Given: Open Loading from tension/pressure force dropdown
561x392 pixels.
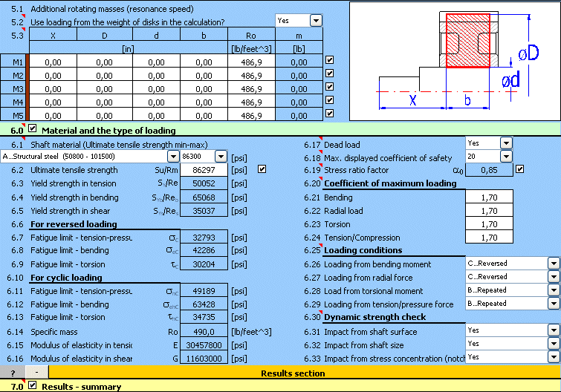Looking at the screenshot, I should pyautogui.click(x=554, y=304).
